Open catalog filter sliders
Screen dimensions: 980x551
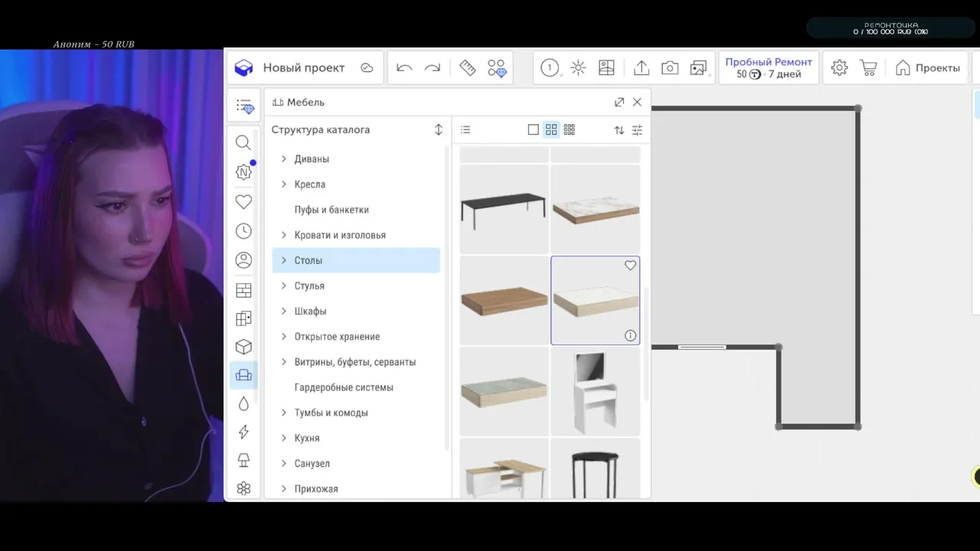(637, 130)
